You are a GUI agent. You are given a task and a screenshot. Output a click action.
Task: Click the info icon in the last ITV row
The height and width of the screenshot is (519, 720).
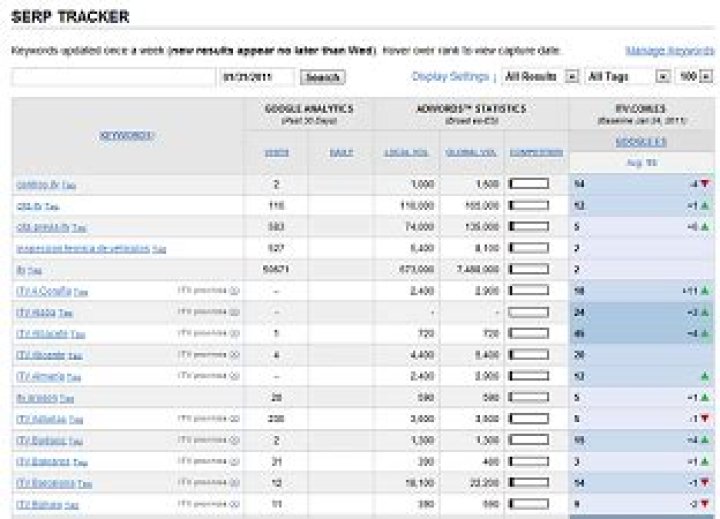tap(234, 504)
